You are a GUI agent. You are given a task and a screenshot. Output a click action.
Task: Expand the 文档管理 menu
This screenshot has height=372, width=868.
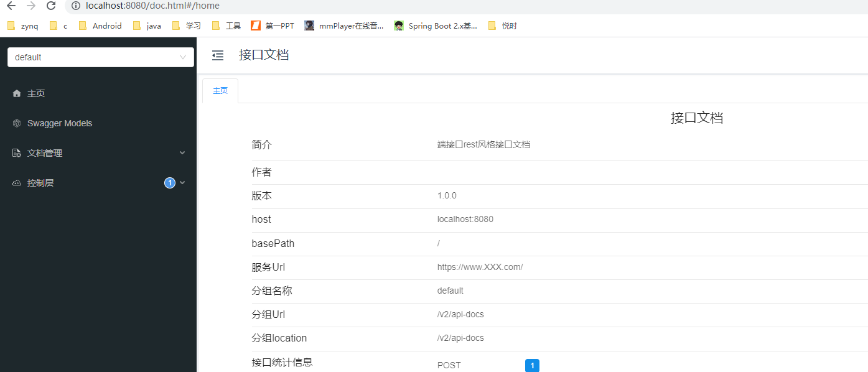98,153
